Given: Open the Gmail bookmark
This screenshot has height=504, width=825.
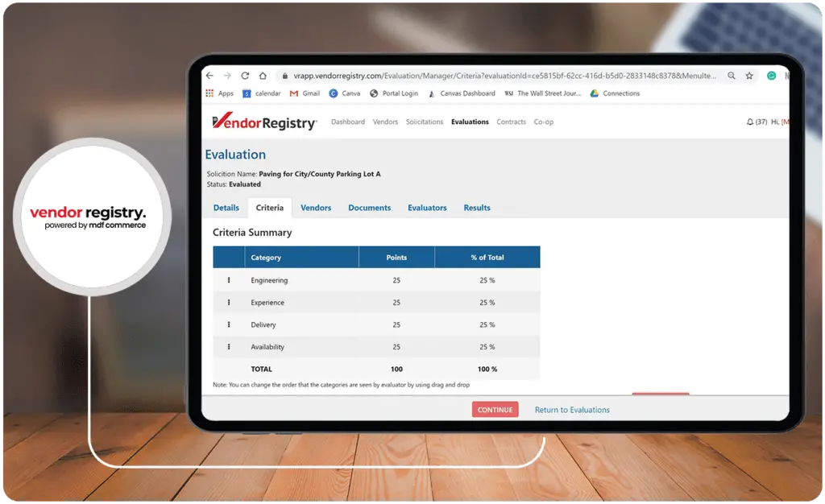Looking at the screenshot, I should pos(305,93).
